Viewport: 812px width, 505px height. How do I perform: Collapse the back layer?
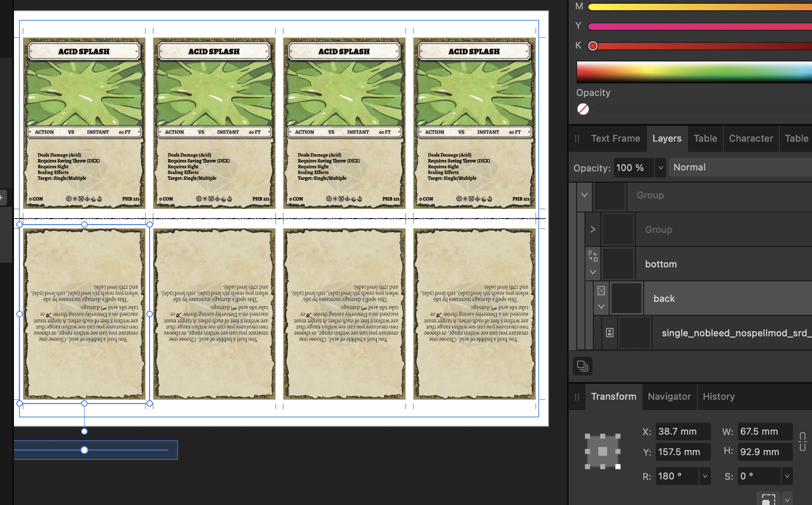click(x=601, y=307)
